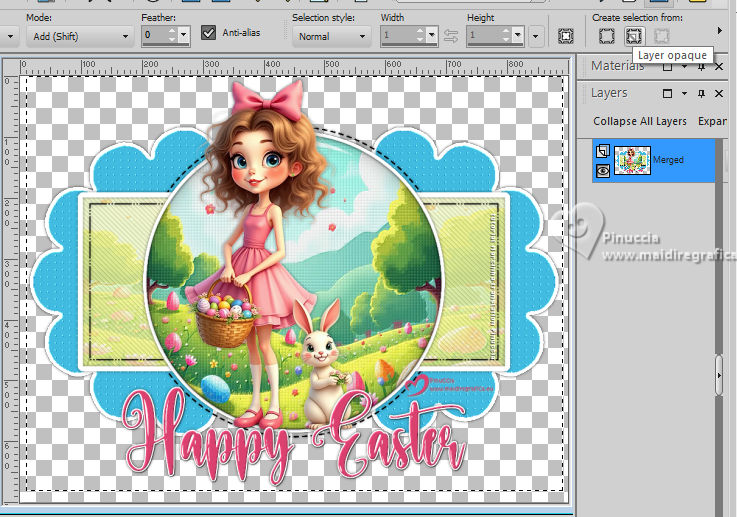Click the layer link icon on Merged

601,150
